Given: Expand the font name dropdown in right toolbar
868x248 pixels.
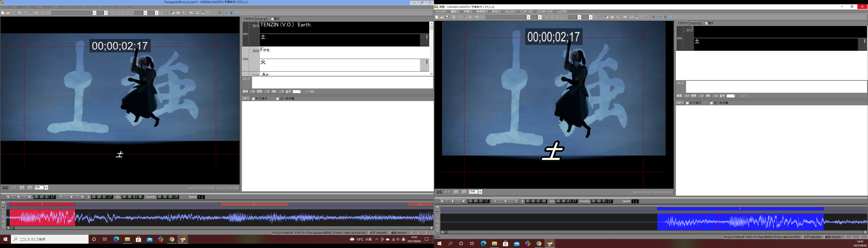Looking at the screenshot, I should (x=528, y=17).
